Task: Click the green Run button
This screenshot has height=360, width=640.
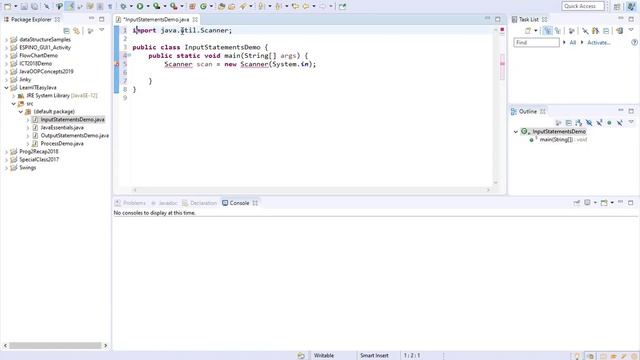Action: point(140,6)
